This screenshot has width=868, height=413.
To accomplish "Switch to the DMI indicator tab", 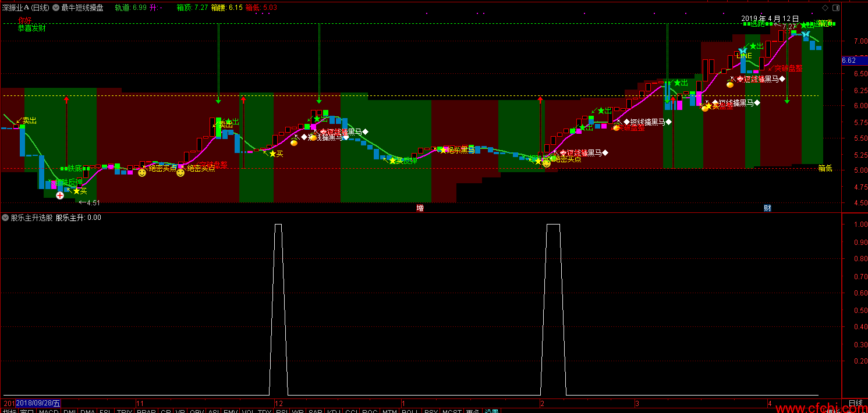I will click(69, 410).
